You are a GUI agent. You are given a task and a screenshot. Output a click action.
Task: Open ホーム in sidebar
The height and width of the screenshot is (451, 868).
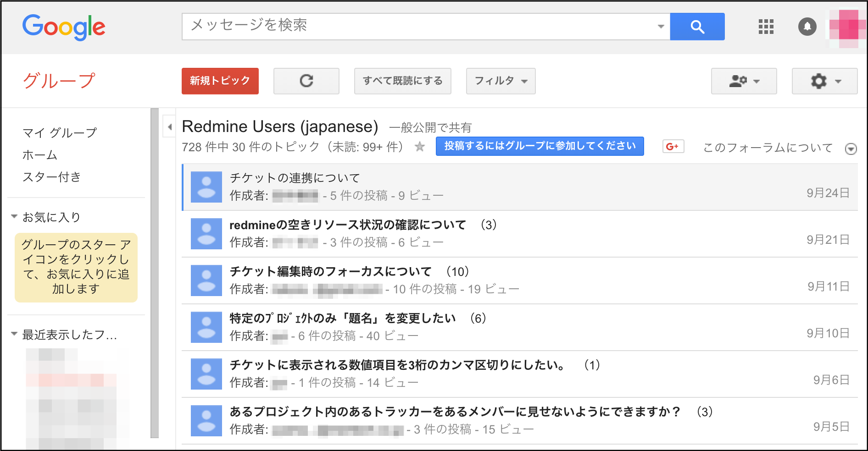40,155
